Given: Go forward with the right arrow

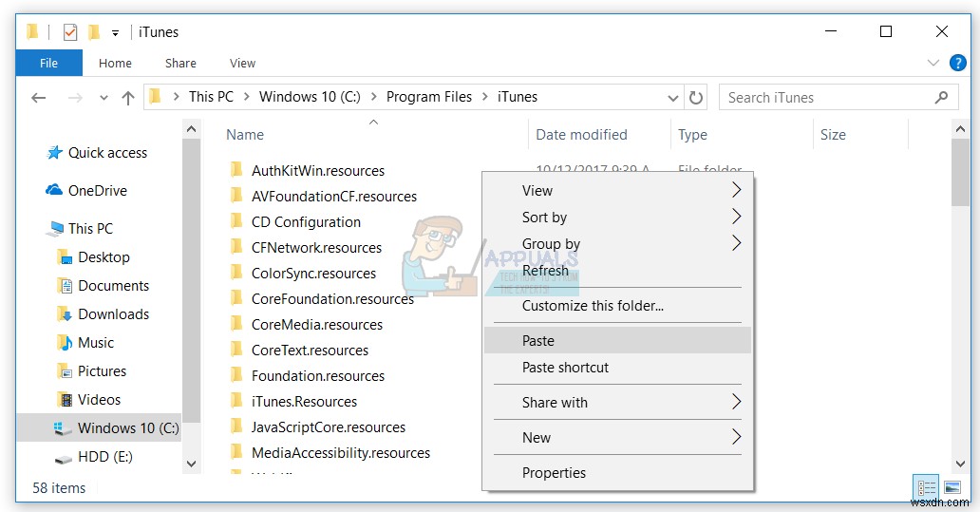Looking at the screenshot, I should coord(75,98).
